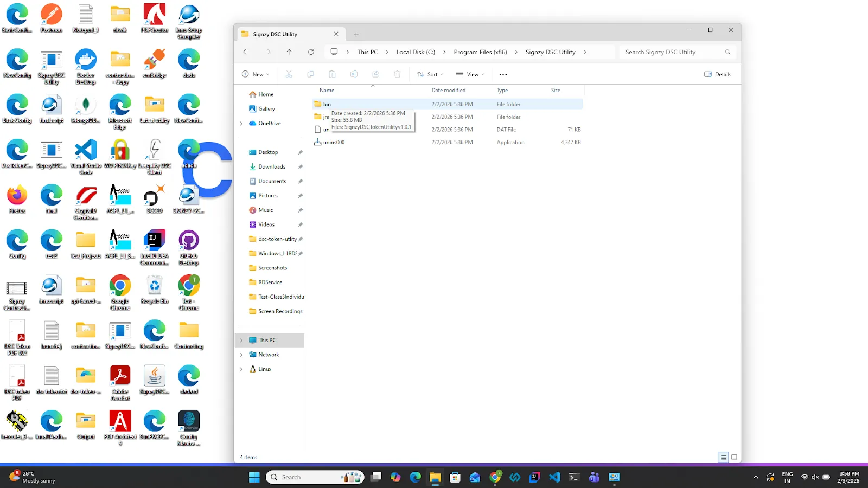Open Microsoft Edge from taskbar
The image size is (868, 488).
416,477
